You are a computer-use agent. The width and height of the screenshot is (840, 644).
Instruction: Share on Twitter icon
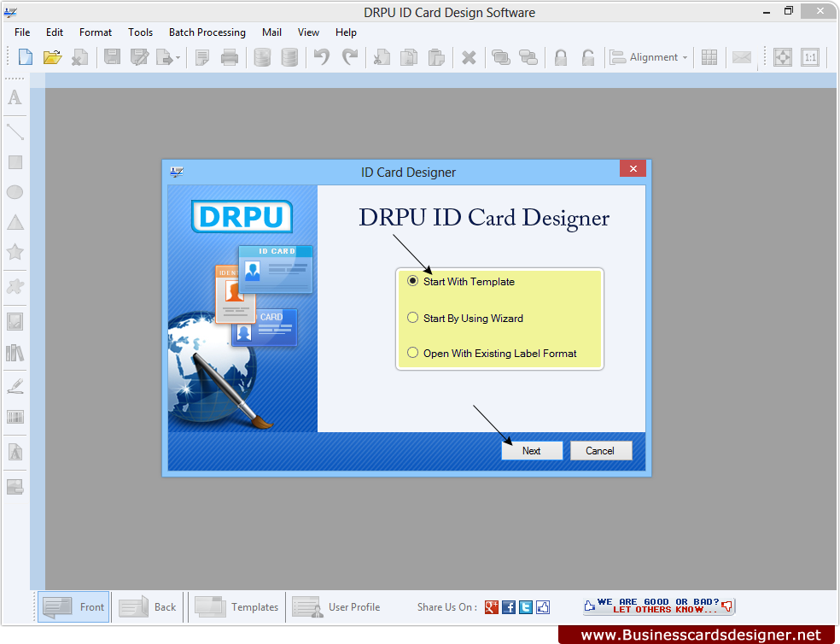click(526, 607)
